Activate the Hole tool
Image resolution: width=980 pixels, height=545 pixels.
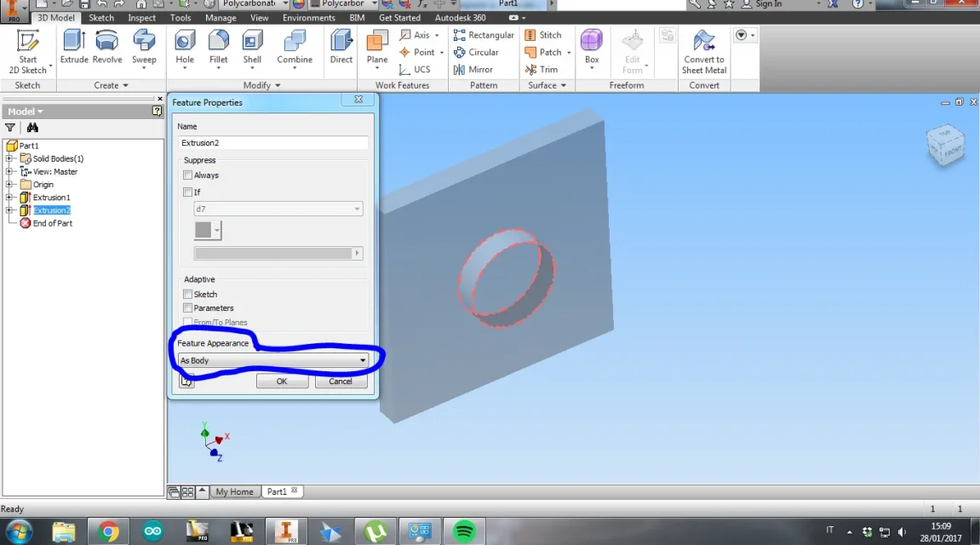(185, 47)
